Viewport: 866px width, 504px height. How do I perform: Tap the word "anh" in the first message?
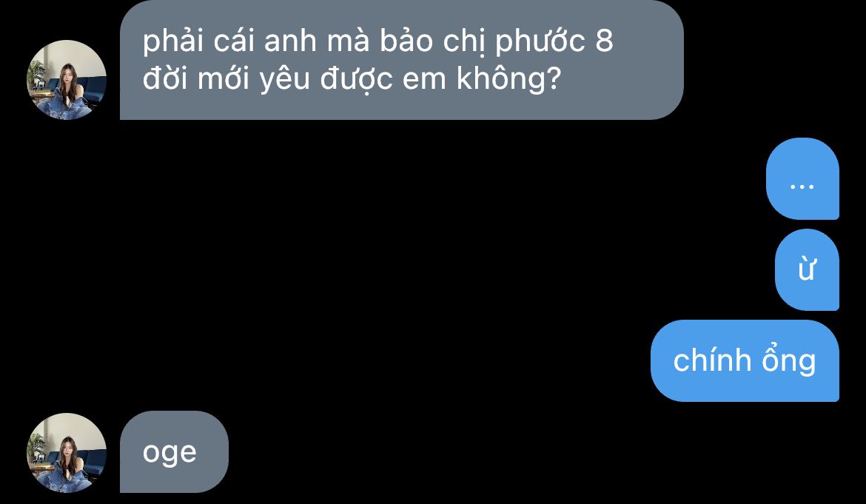[x=290, y=42]
